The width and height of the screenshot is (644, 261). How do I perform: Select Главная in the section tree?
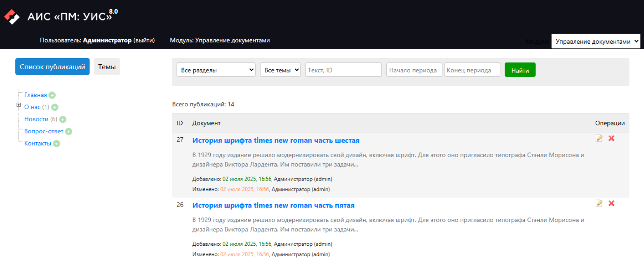pyautogui.click(x=35, y=95)
